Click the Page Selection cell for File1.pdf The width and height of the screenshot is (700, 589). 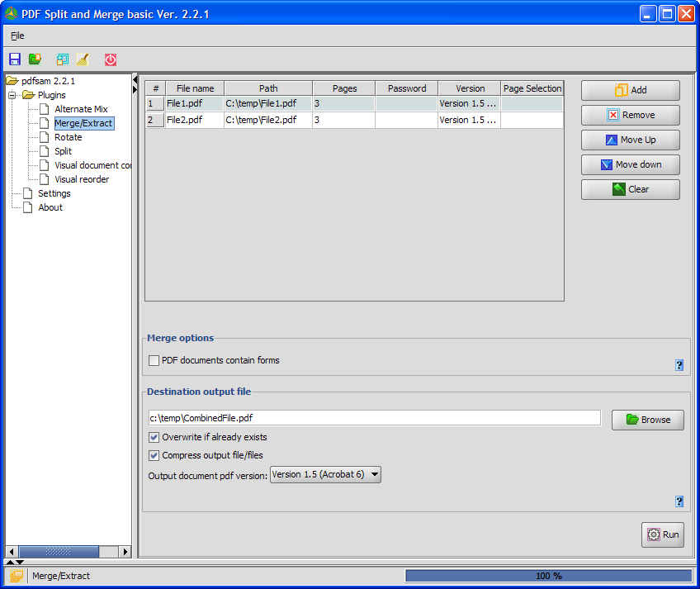[x=532, y=104]
